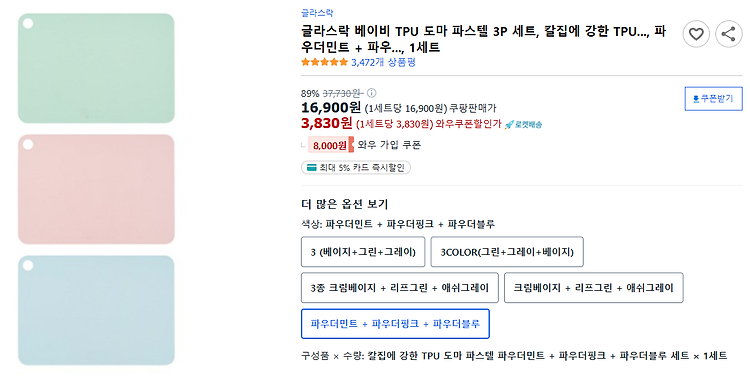
Task: Open the share icon button
Action: (x=728, y=34)
